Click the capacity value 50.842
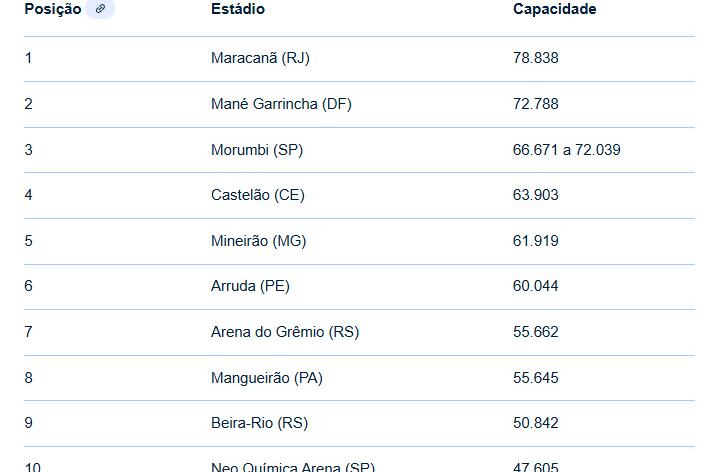Image resolution: width=708 pixels, height=472 pixels. pos(536,423)
